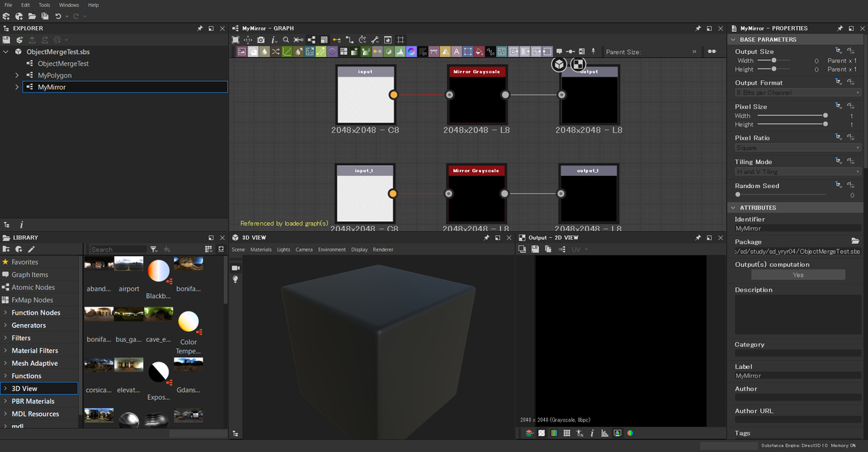Expand the Generators library category

point(6,325)
